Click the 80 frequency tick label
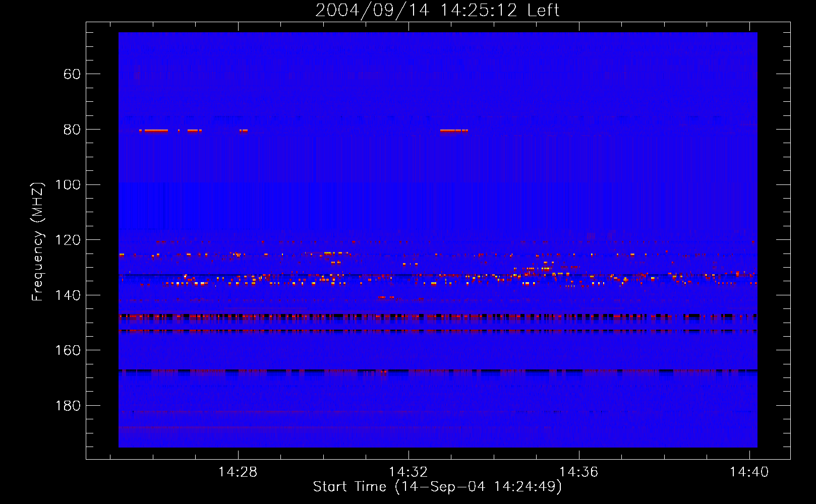The width and height of the screenshot is (816, 504). [x=72, y=130]
